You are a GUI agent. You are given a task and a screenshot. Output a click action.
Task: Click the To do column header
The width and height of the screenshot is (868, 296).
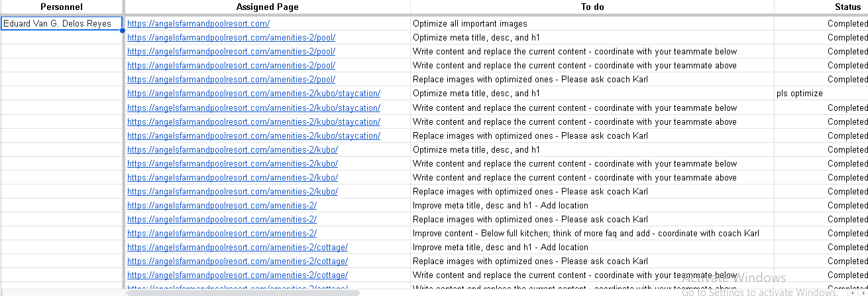coord(592,7)
